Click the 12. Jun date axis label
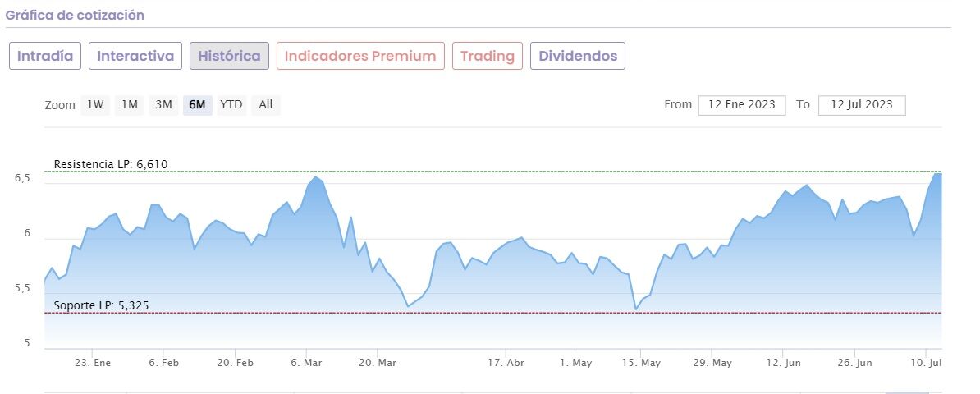 tap(782, 362)
